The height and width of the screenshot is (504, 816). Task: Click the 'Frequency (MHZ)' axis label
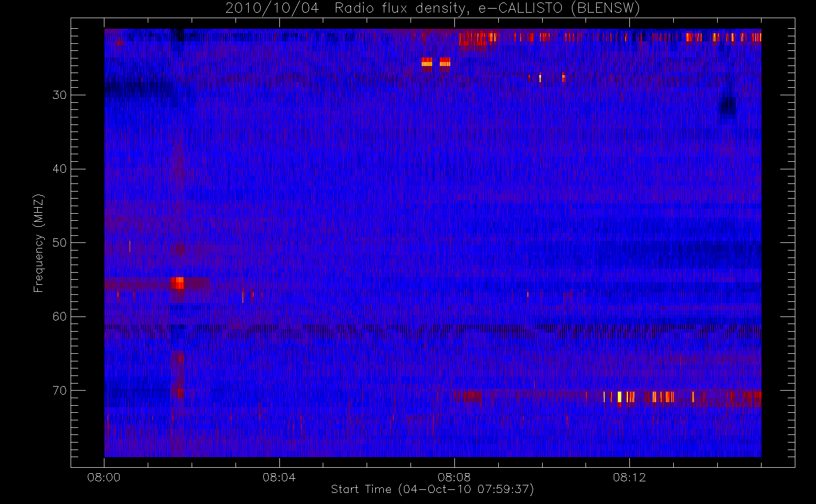click(x=39, y=243)
